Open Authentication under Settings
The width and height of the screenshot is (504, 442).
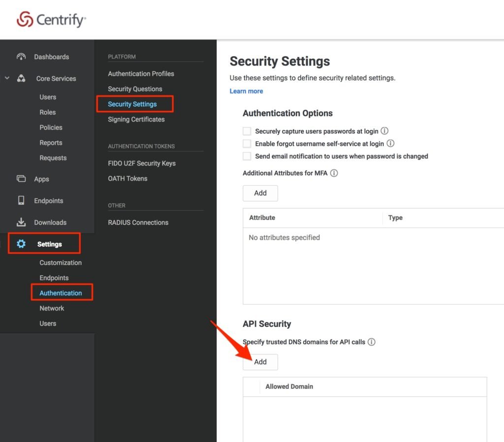61,293
